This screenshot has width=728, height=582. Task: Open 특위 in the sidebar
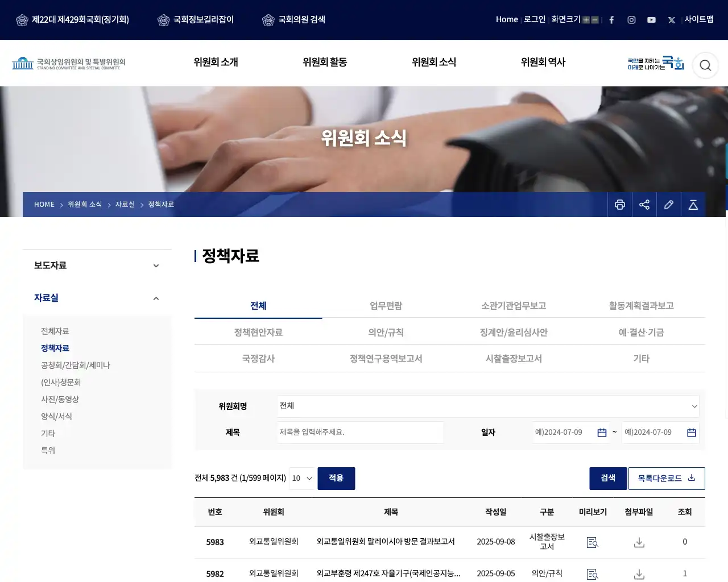coord(48,451)
